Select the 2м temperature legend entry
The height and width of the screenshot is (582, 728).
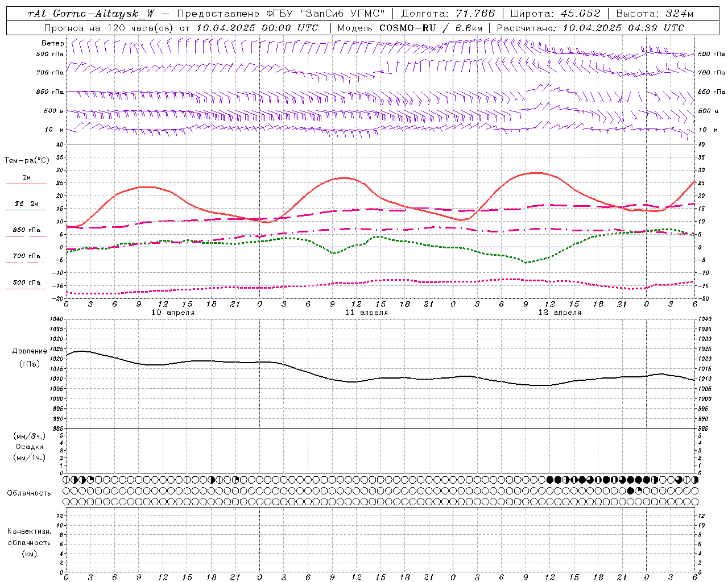[27, 178]
